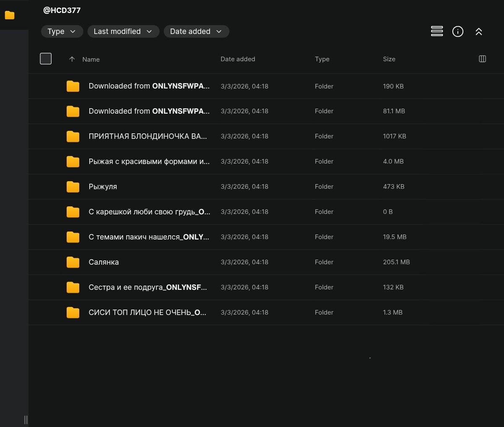Viewport: 504px width, 427px height.
Task: Sort by the Name column header
Action: (x=91, y=60)
